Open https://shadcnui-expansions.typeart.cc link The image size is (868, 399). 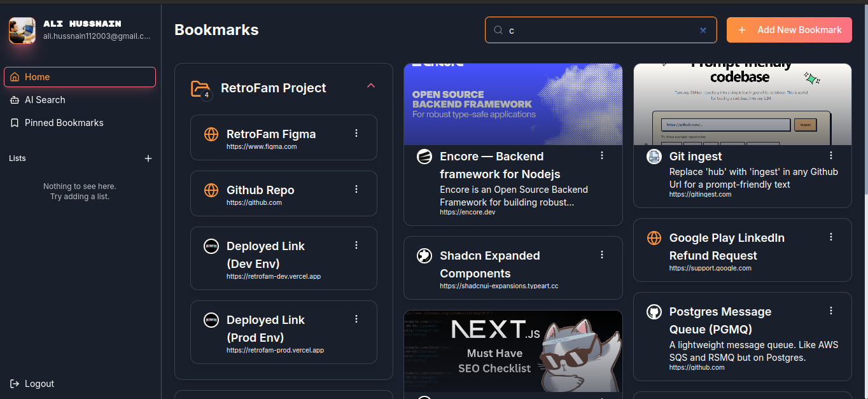tap(499, 286)
